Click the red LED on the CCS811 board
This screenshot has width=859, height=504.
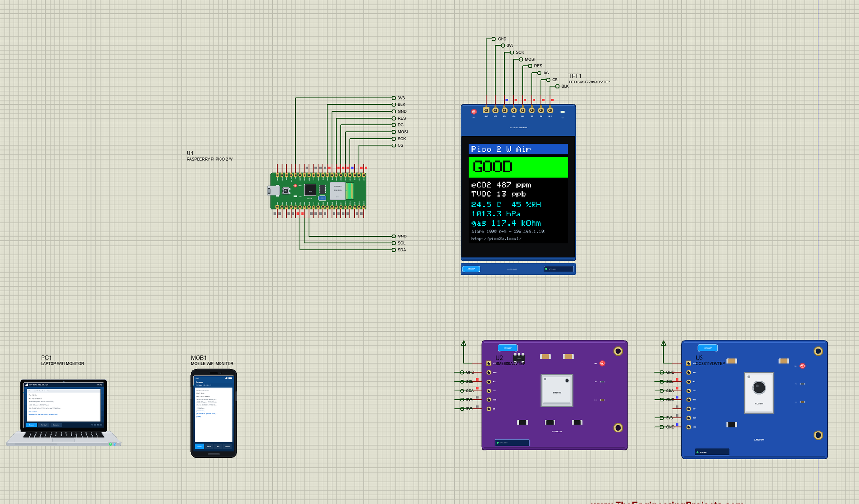[802, 366]
